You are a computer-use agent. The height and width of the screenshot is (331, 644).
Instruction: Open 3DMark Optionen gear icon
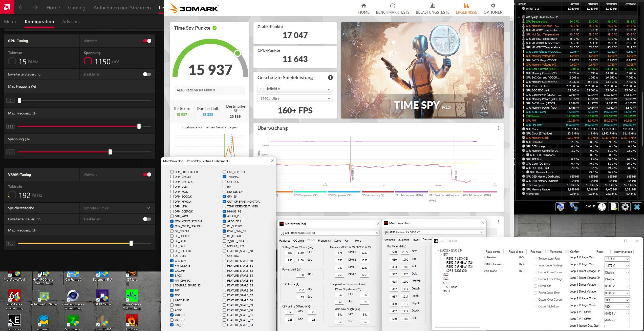coord(493,6)
